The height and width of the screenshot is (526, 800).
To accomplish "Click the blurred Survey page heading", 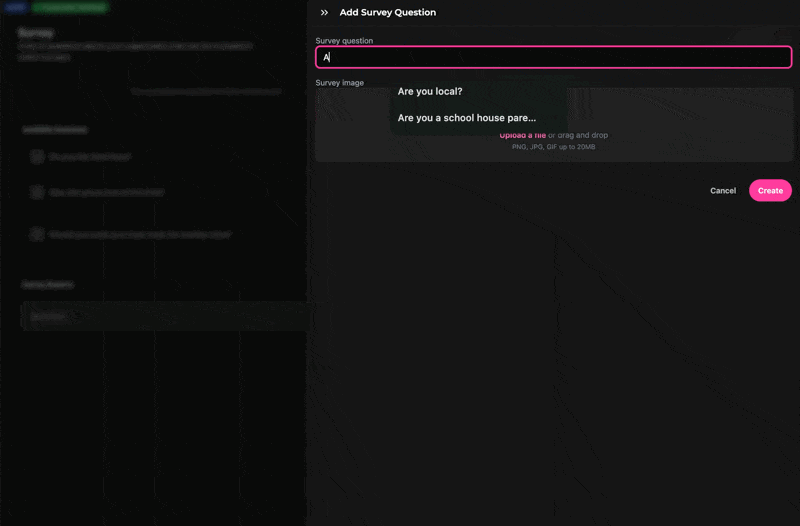I will (36, 32).
